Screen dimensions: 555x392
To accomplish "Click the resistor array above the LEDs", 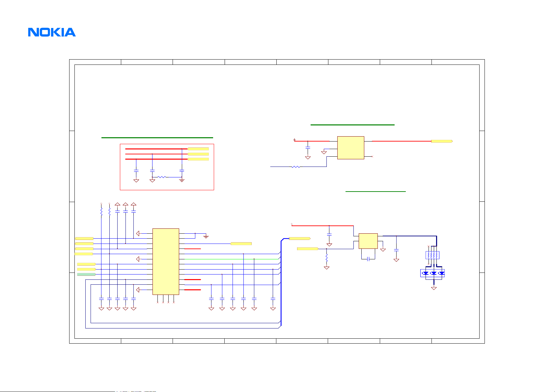I will point(432,255).
